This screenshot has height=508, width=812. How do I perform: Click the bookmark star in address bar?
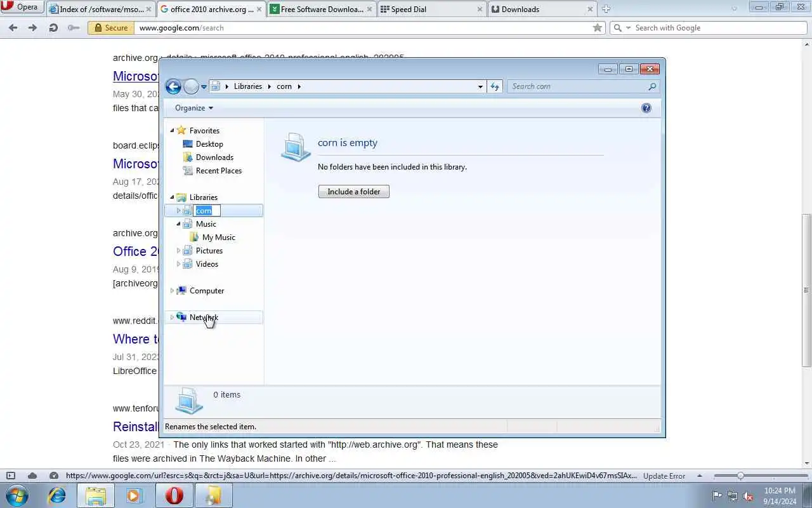(x=597, y=28)
